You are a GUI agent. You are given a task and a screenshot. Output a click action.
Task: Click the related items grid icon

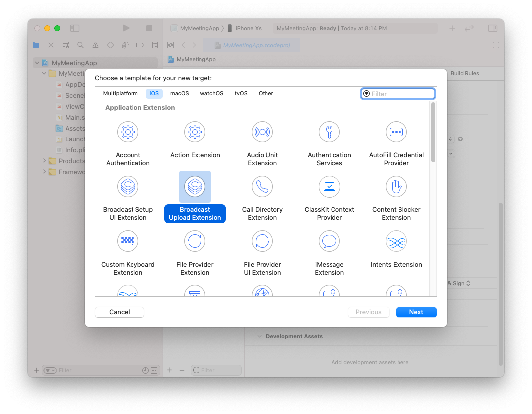pyautogui.click(x=170, y=45)
